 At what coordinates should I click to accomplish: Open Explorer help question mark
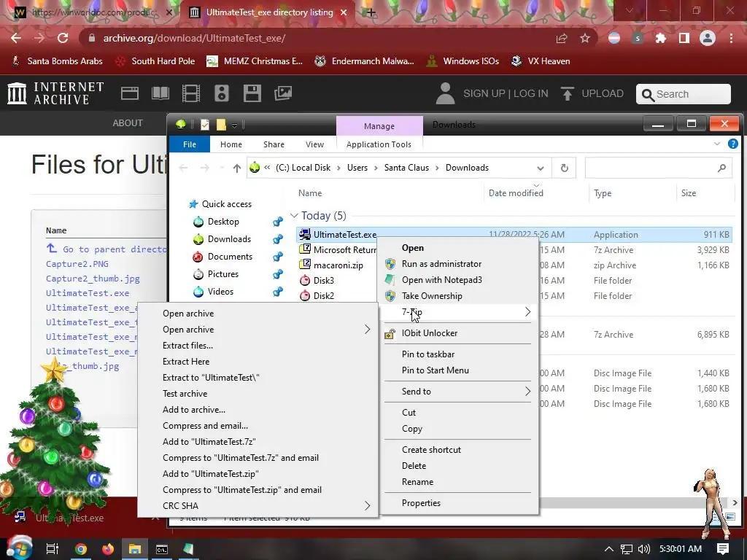coord(732,144)
